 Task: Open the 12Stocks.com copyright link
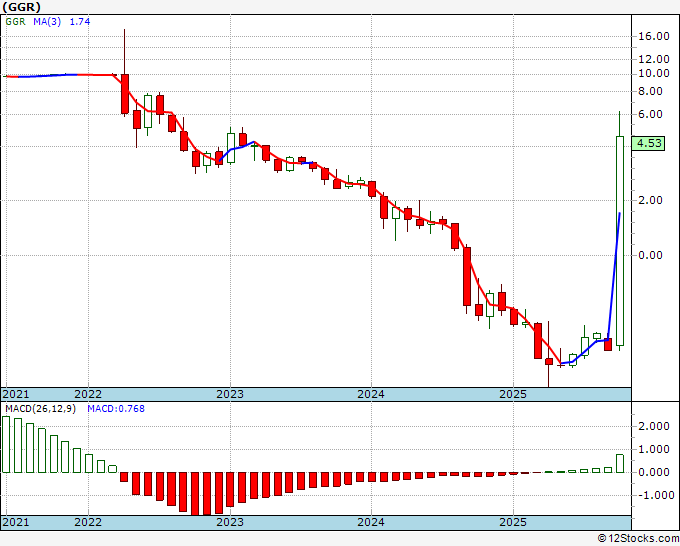[x=638, y=539]
